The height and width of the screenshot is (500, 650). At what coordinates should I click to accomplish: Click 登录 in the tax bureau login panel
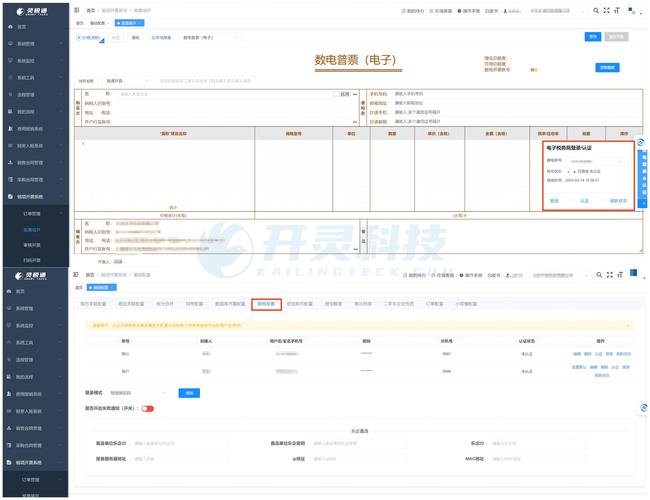pos(555,201)
